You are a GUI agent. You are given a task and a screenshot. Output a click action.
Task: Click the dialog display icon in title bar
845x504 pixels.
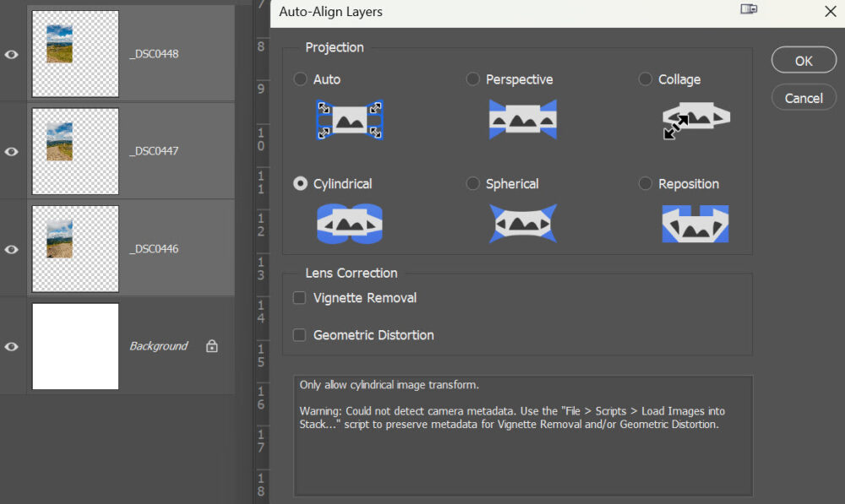point(748,10)
